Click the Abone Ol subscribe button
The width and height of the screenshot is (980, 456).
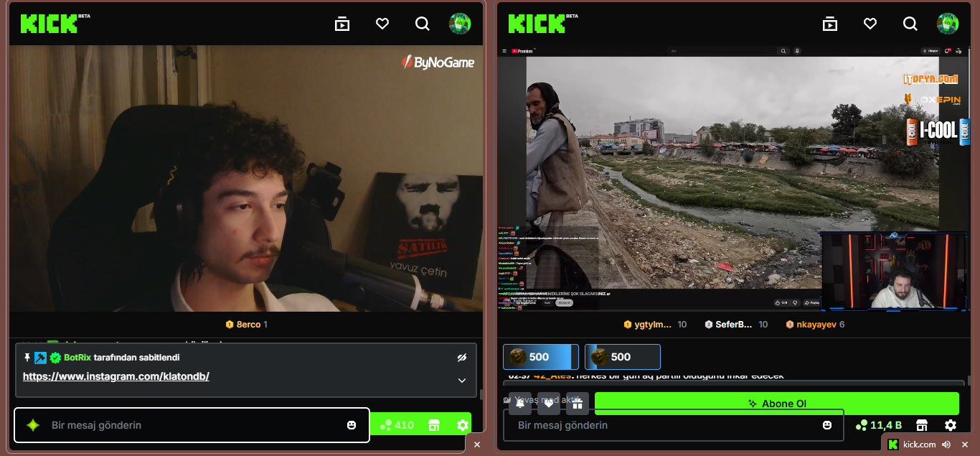click(x=777, y=404)
